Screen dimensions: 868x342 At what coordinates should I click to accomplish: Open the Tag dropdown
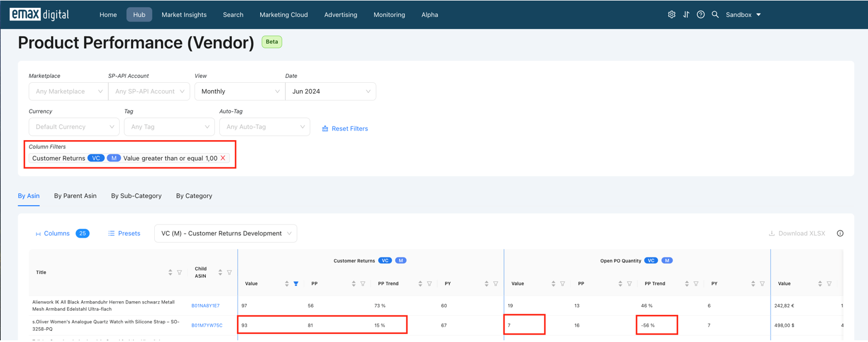[x=170, y=127]
